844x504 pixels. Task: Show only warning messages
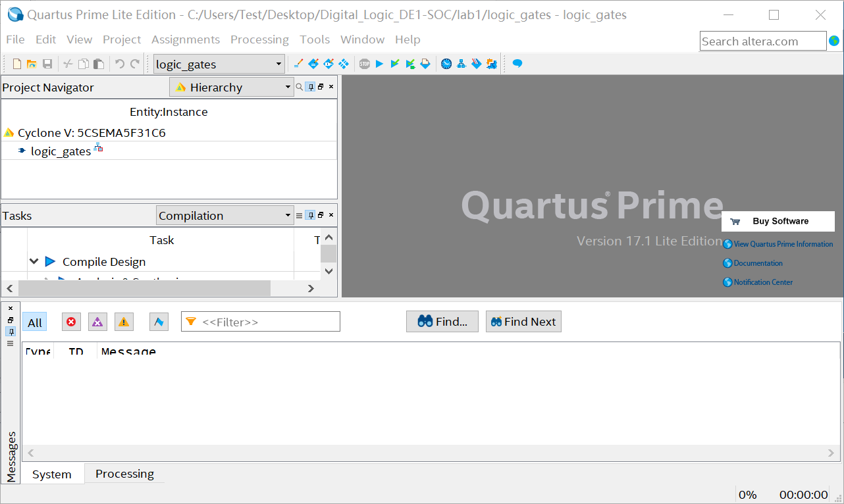(x=124, y=322)
